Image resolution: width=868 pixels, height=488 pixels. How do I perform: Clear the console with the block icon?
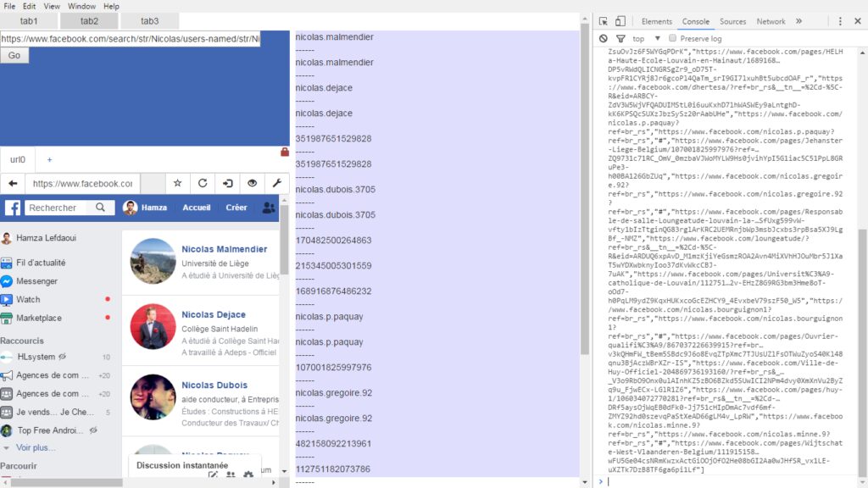(604, 39)
